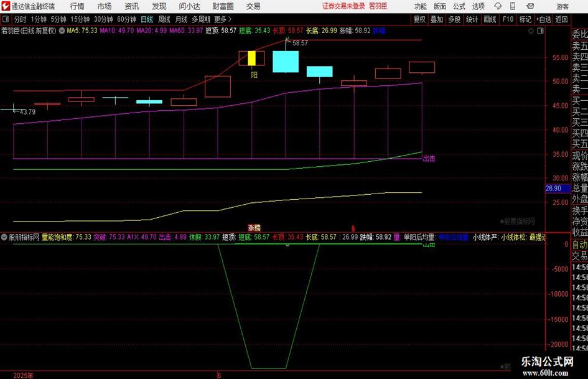Click the 通达信 red logo icon

[5, 6]
